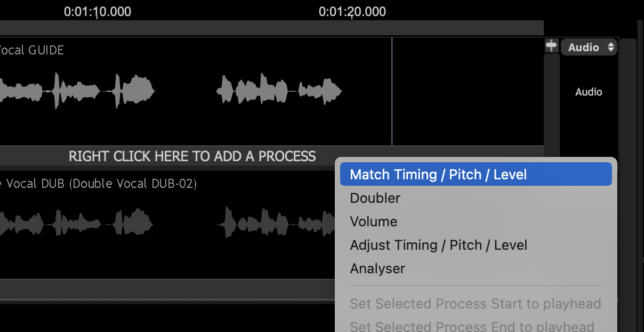The width and height of the screenshot is (644, 332).
Task: Click the track height zoom icon beside Audio
Action: click(x=551, y=46)
